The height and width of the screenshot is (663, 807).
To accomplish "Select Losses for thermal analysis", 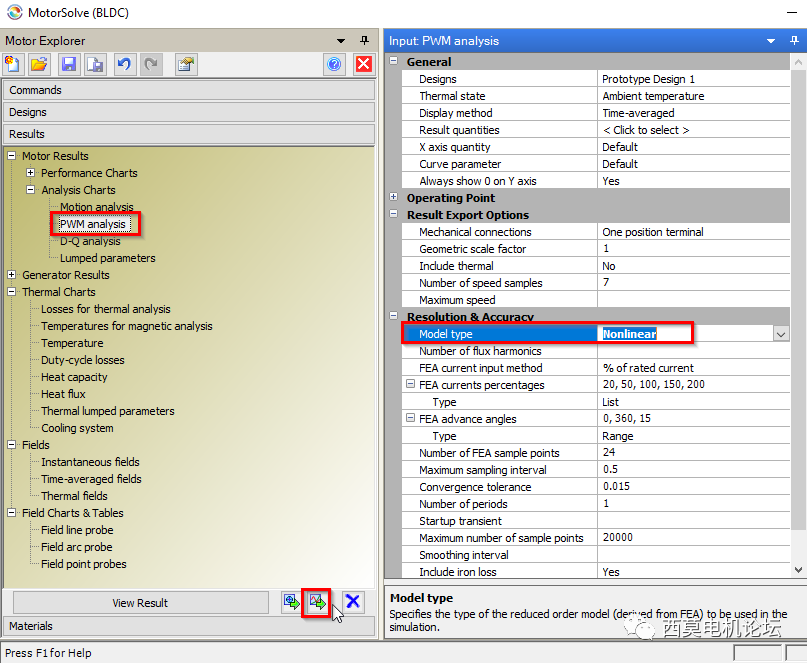I will pos(106,309).
